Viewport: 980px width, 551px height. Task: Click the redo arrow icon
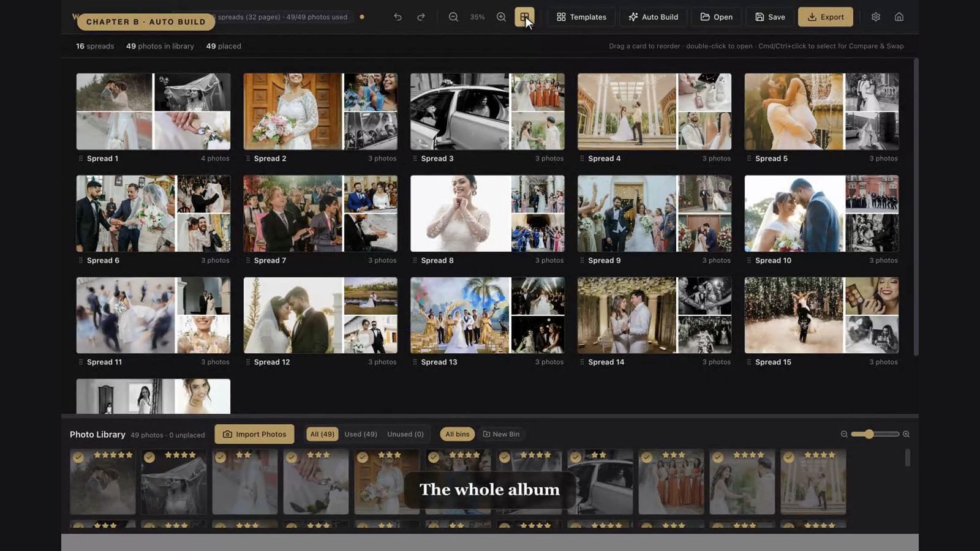tap(421, 17)
